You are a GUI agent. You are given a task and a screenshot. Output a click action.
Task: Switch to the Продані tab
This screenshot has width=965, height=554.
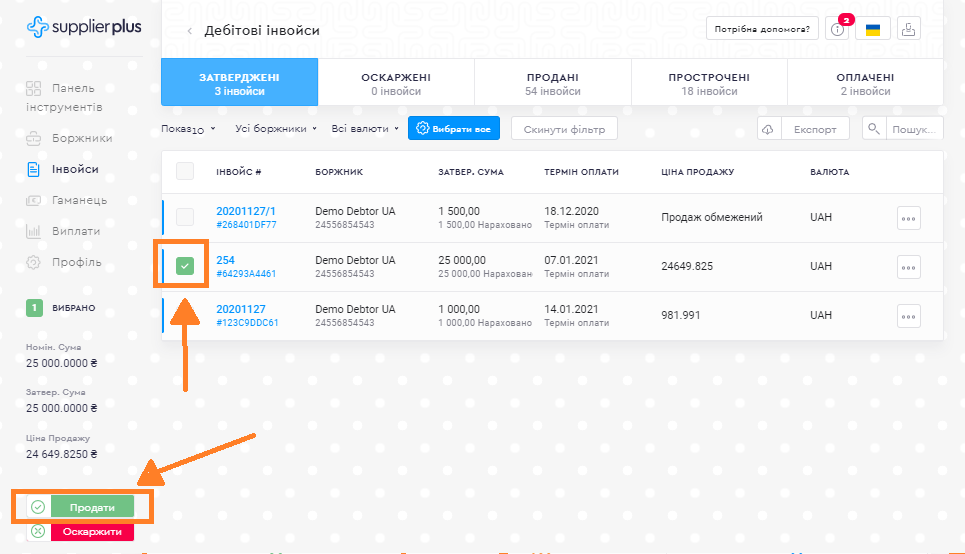click(x=552, y=83)
